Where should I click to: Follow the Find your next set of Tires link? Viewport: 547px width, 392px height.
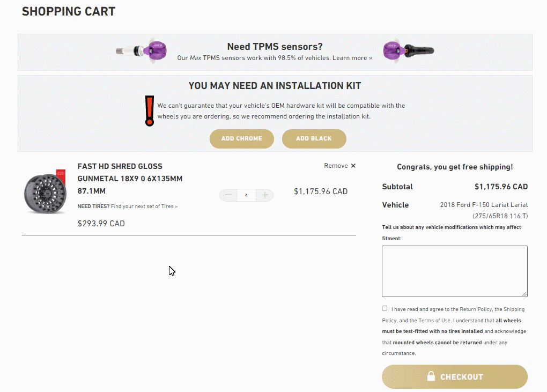point(144,206)
